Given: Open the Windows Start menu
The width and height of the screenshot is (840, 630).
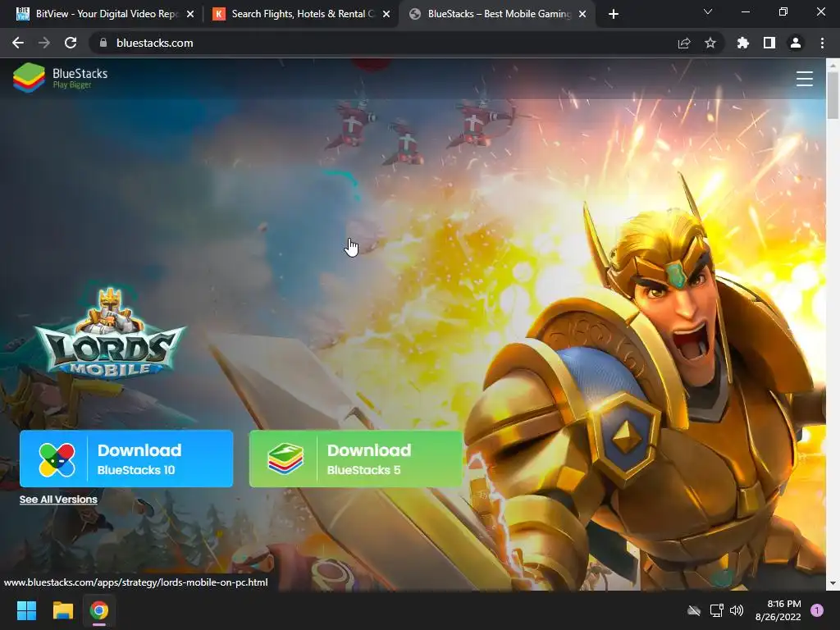Looking at the screenshot, I should (26, 610).
